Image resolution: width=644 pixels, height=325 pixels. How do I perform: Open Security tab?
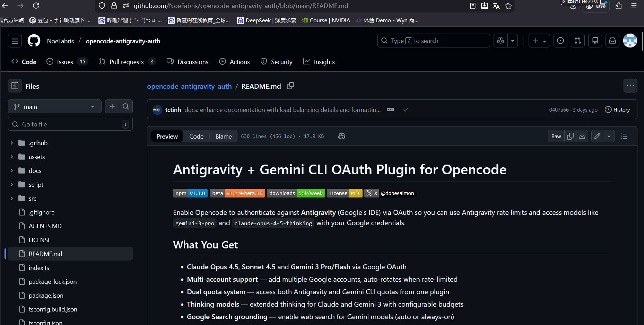point(277,62)
